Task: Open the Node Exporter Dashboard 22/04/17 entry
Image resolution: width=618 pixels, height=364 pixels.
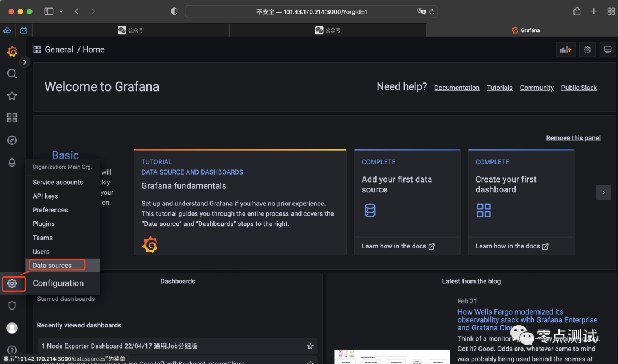Action: (x=178, y=346)
